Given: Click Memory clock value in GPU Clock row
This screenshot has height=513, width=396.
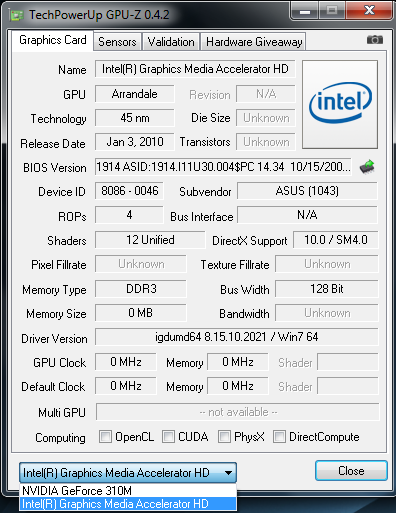Looking at the screenshot, I should coord(238,362).
